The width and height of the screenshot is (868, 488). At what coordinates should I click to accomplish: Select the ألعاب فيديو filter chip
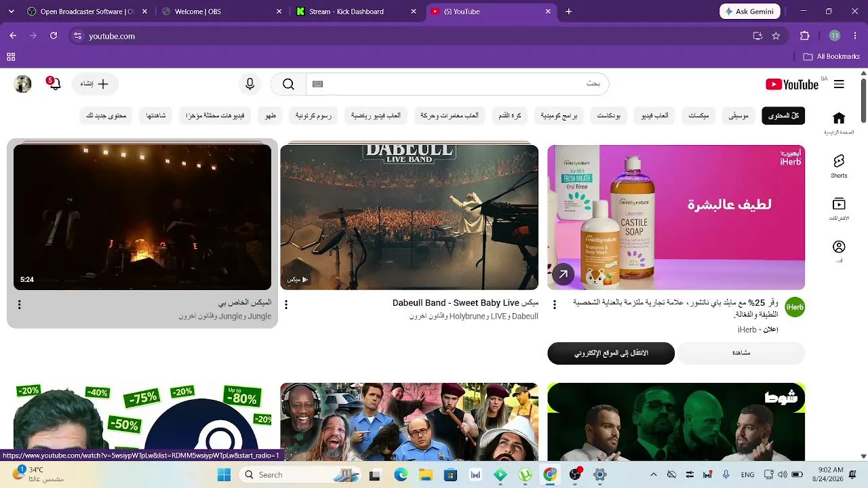click(x=655, y=116)
